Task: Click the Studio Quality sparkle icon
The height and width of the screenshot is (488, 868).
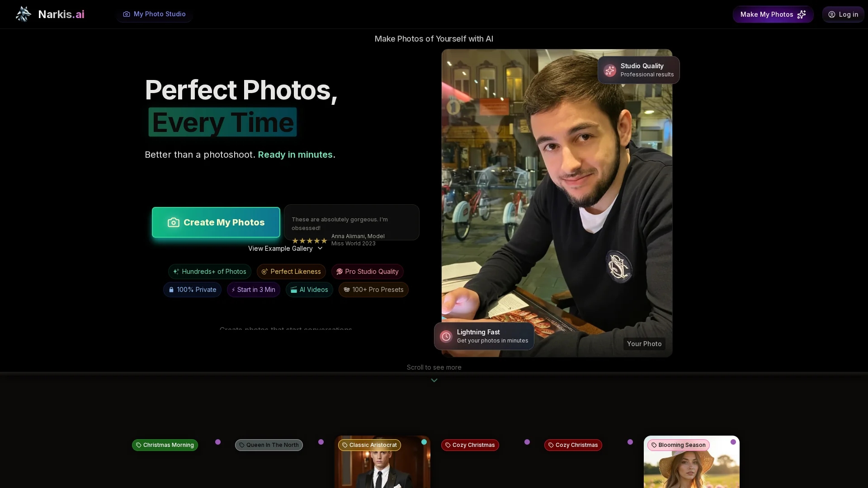Action: pos(610,70)
